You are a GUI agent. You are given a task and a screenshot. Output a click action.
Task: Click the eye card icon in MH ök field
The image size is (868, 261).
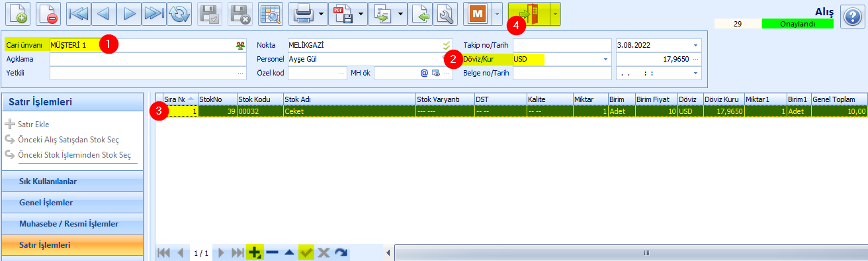click(x=435, y=73)
